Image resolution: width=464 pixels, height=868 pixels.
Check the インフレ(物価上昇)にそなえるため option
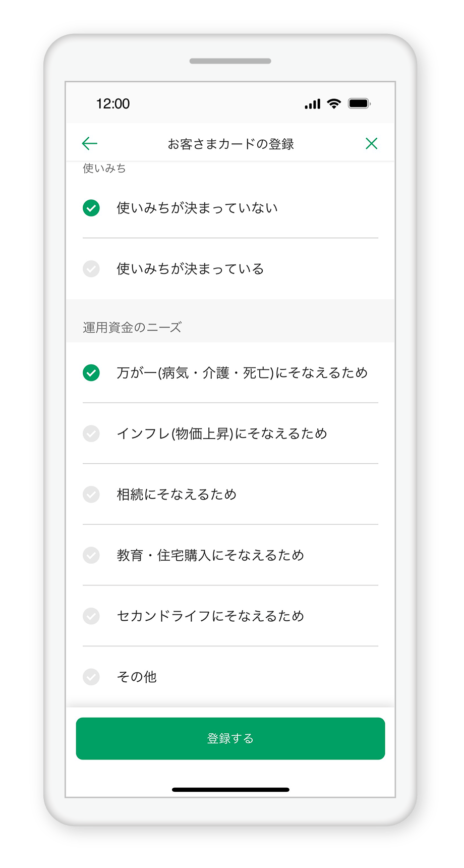pos(91,433)
